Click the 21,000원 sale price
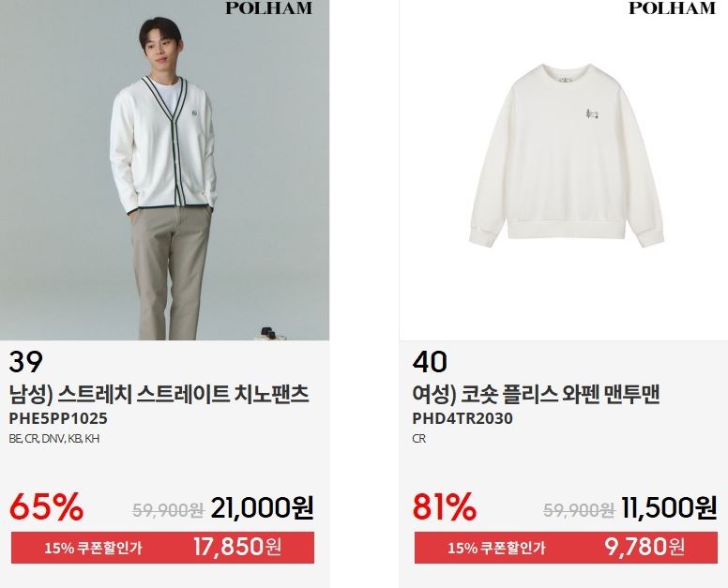This screenshot has width=728, height=588. [263, 507]
